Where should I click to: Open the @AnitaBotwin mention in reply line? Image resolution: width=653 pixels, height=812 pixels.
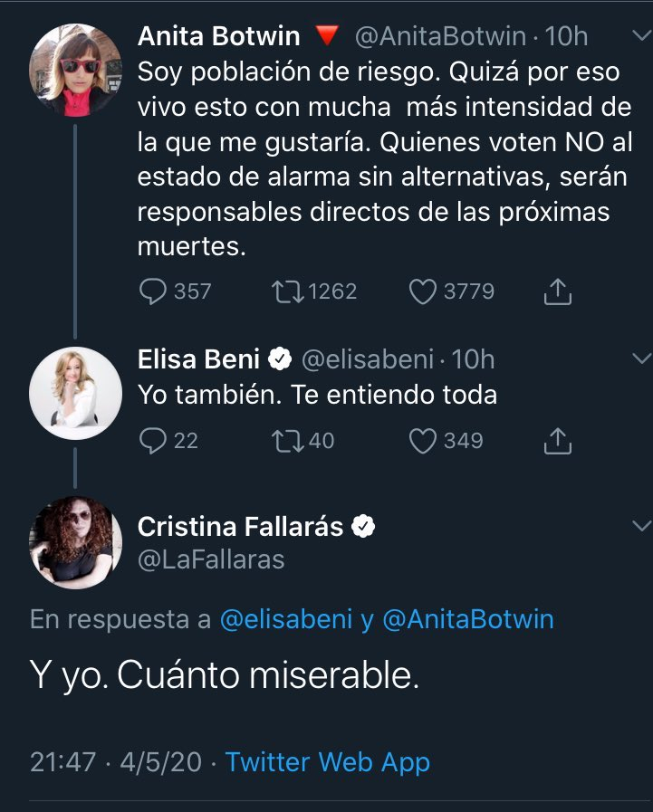pos(468,619)
